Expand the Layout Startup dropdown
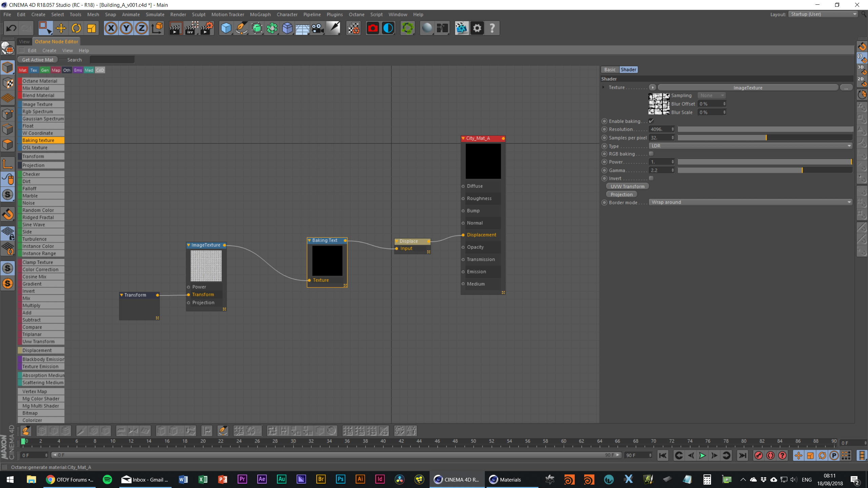The image size is (868, 488). coord(823,14)
